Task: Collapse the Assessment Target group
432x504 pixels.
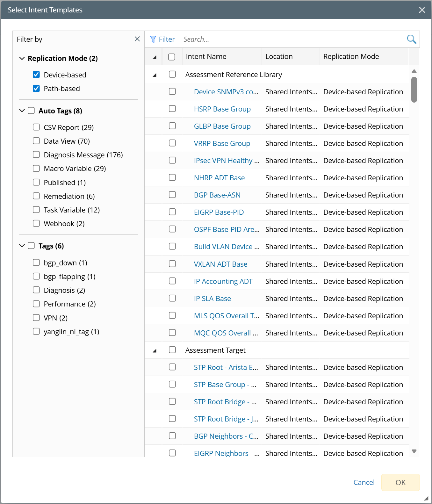Action: (x=155, y=350)
